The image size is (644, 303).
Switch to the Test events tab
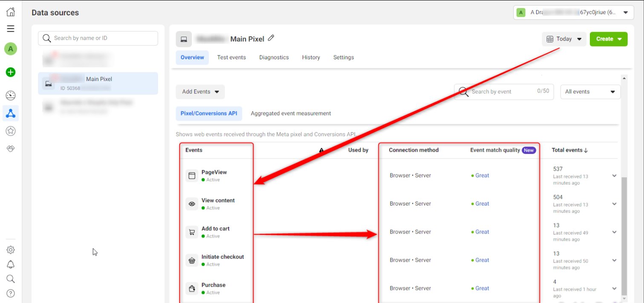[x=231, y=57]
